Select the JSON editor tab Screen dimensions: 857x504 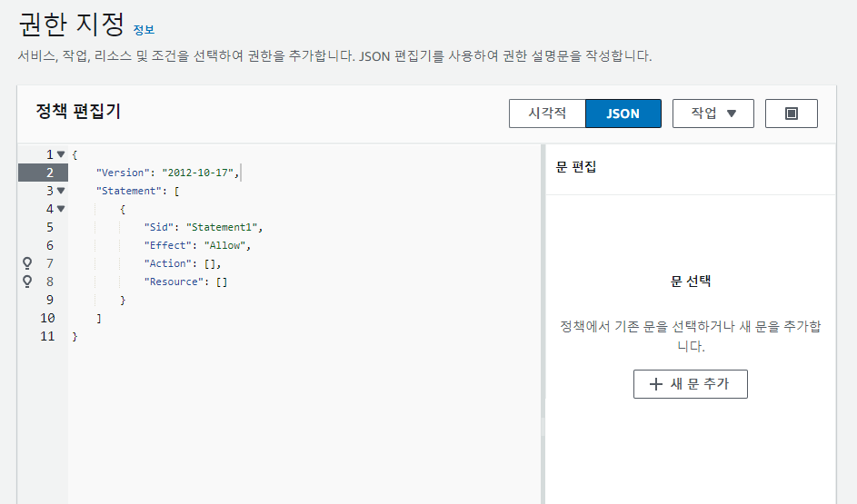(x=623, y=114)
